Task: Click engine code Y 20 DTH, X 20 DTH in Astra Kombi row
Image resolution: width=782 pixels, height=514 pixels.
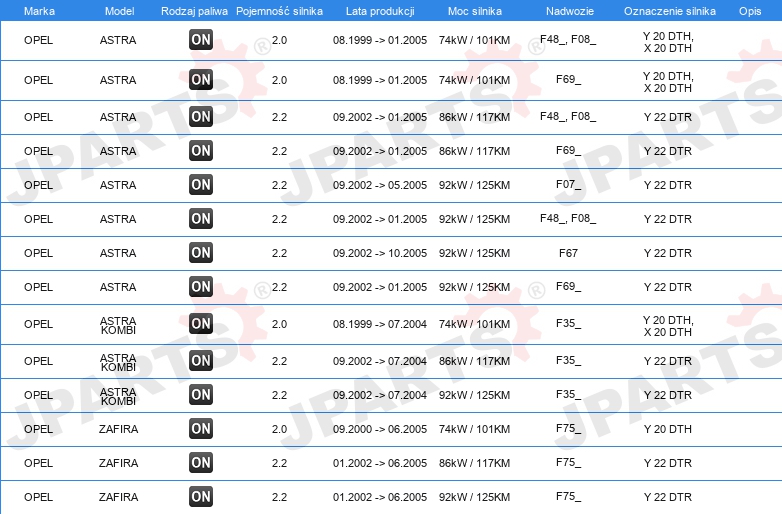Action: pyautogui.click(x=668, y=326)
